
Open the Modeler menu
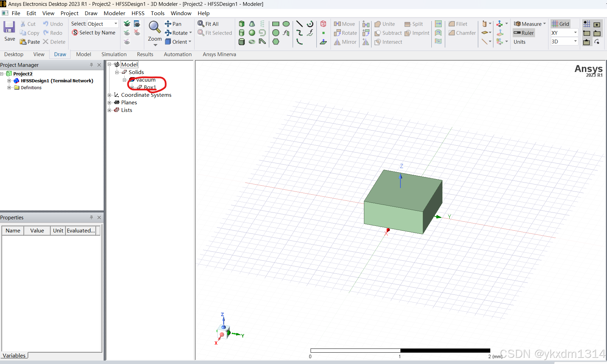(x=114, y=13)
